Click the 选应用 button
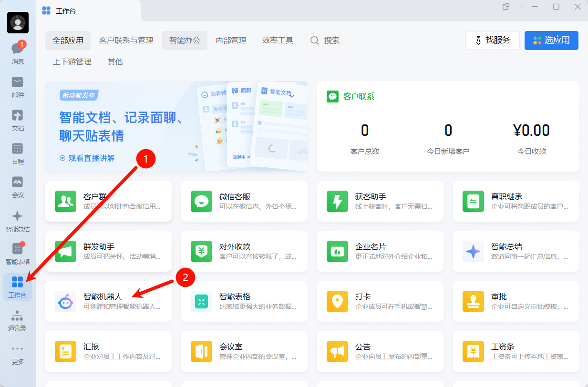 point(551,40)
